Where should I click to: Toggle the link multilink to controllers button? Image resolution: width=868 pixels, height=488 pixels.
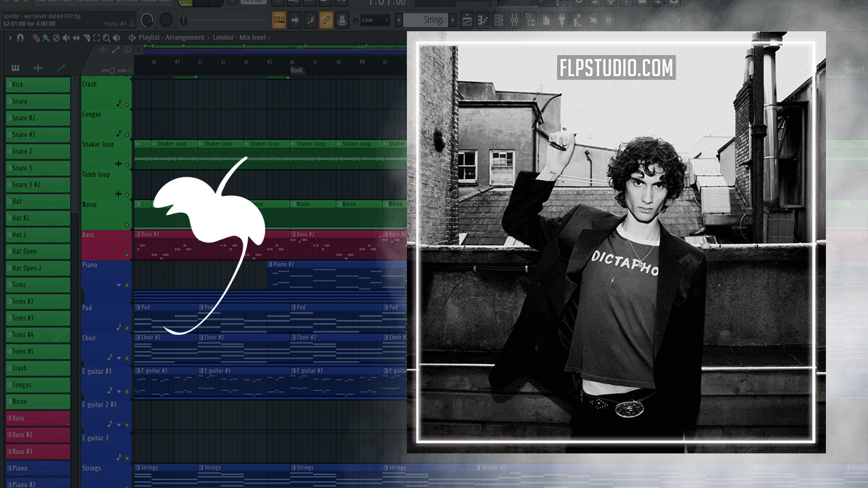click(x=325, y=20)
